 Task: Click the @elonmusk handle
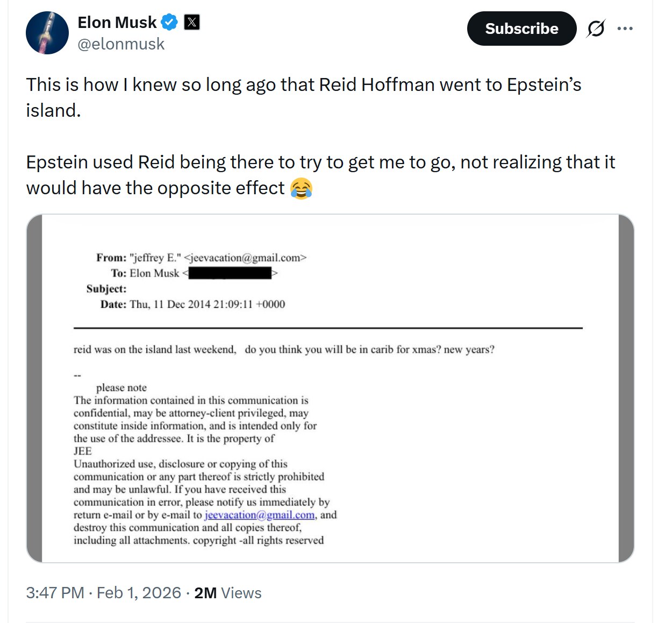point(121,44)
